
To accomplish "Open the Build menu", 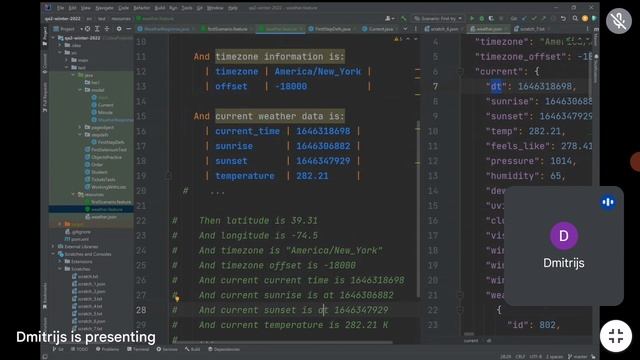I will click(x=160, y=8).
